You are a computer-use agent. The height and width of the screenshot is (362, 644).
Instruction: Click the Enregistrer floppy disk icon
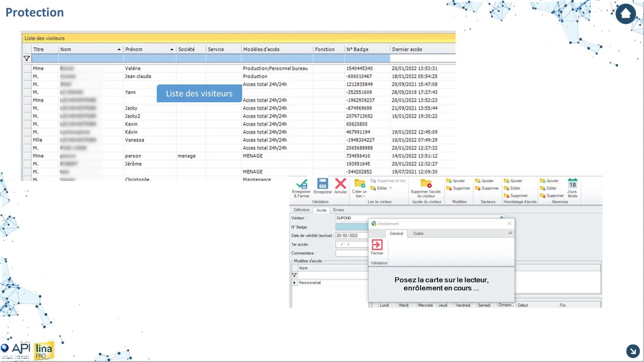click(322, 184)
